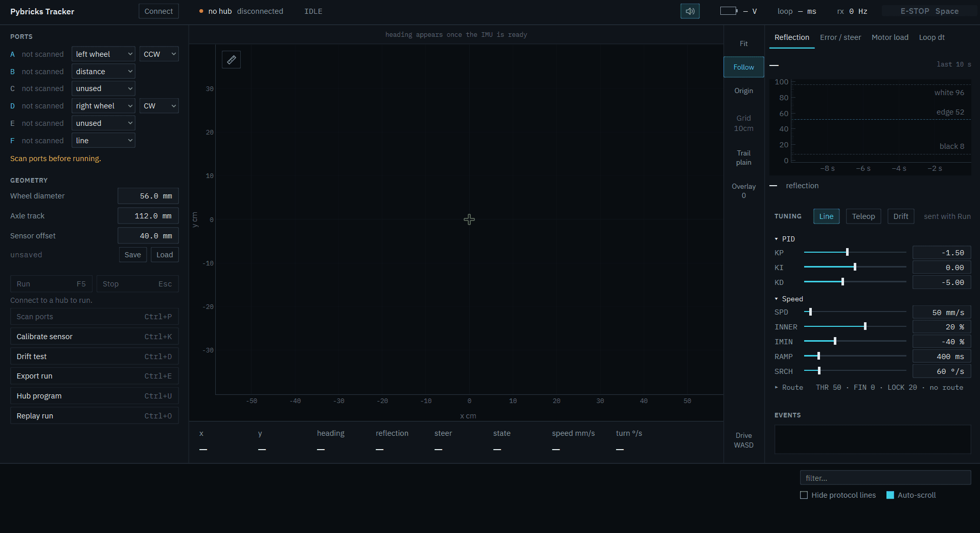980x533 pixels.
Task: Open port B distance dropdown
Action: coord(103,72)
